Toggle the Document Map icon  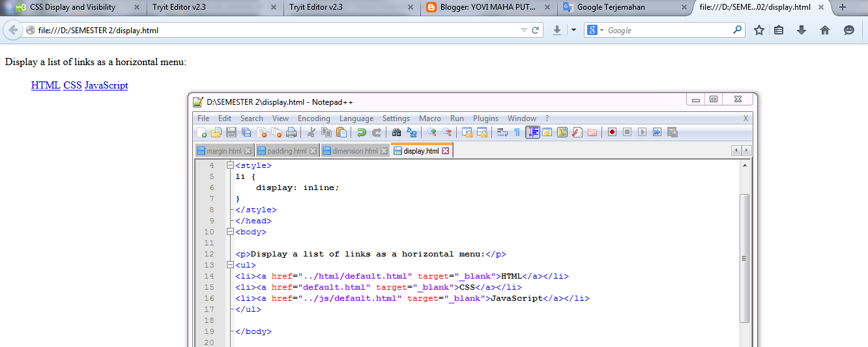coord(562,132)
